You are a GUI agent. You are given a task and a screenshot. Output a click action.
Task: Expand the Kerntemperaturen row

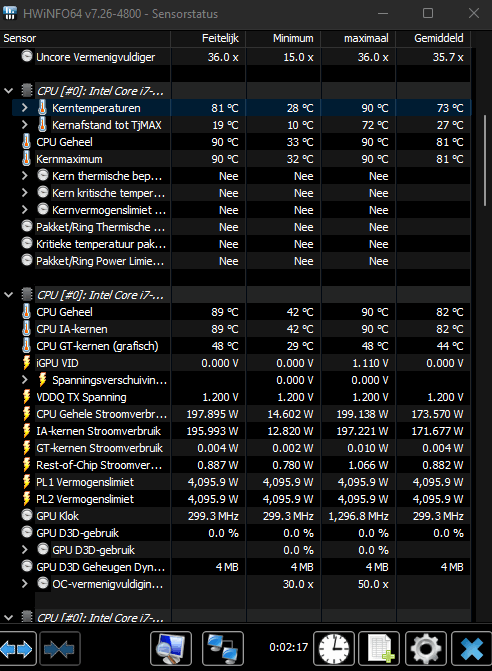(x=24, y=108)
